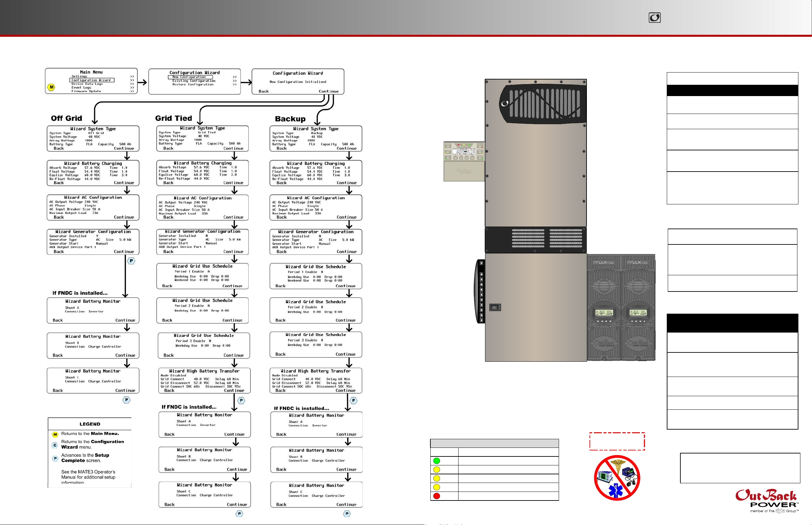Select highlighted Configuration Wizard in Main Menu

click(x=92, y=80)
